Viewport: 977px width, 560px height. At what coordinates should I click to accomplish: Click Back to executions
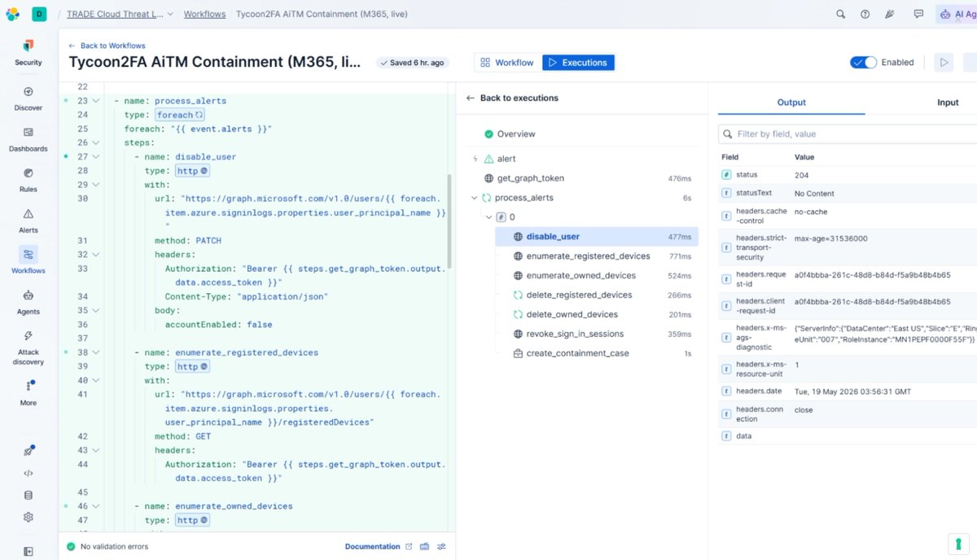click(x=512, y=98)
